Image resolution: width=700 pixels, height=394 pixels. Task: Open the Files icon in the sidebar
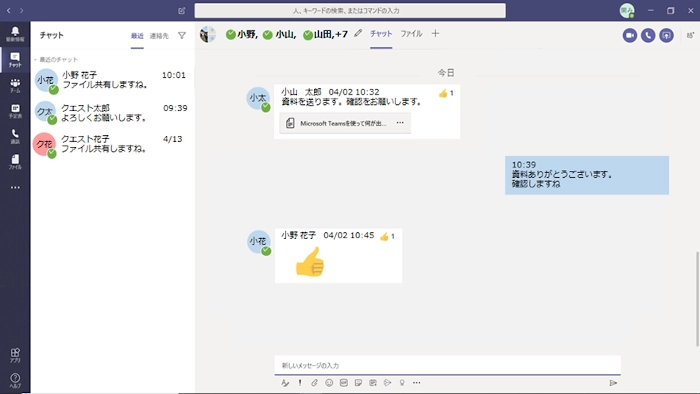15,162
